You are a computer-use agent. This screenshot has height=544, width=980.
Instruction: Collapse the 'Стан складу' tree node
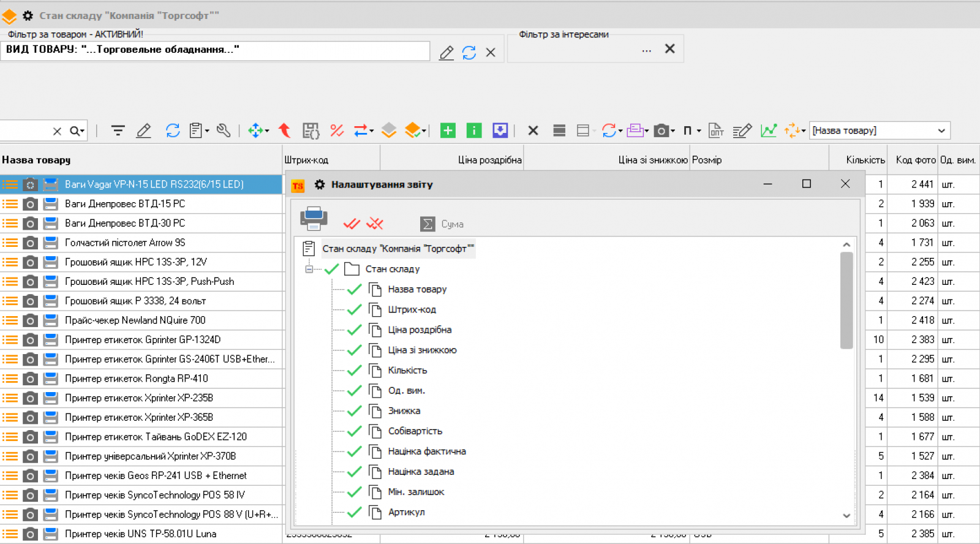[309, 269]
